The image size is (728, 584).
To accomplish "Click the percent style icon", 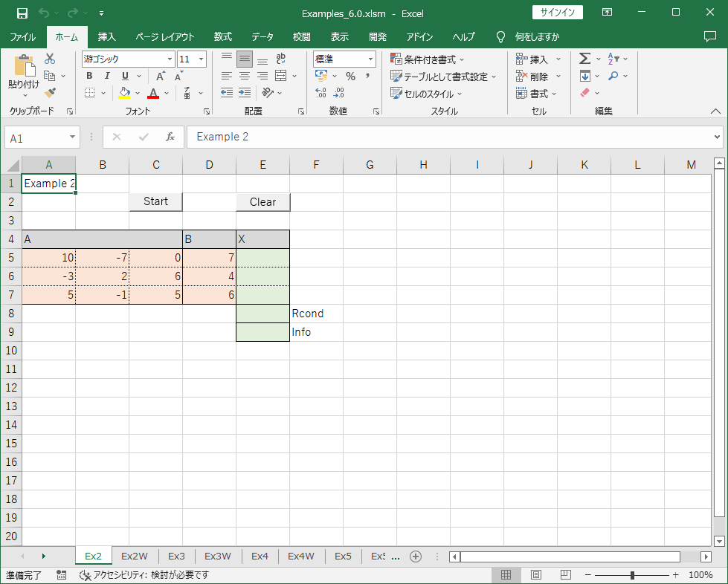I will tap(350, 76).
